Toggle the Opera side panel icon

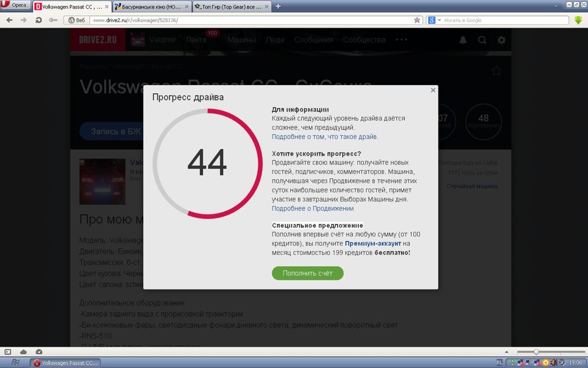point(8,352)
